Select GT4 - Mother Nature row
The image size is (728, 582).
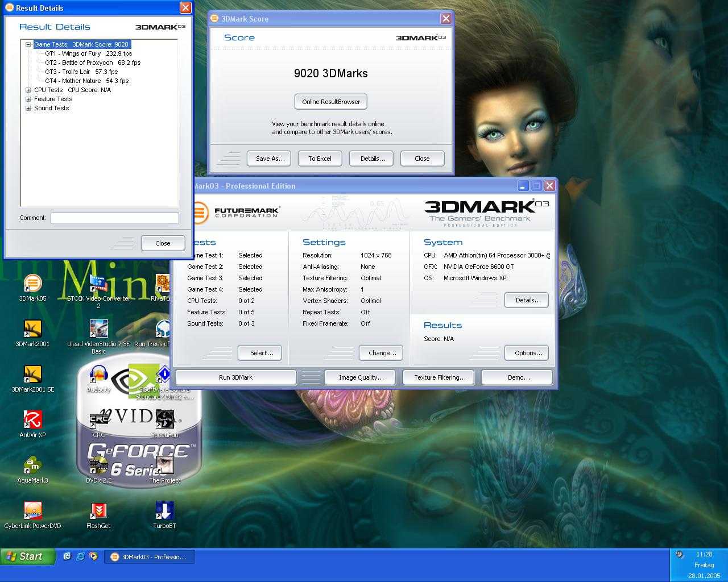click(x=87, y=81)
